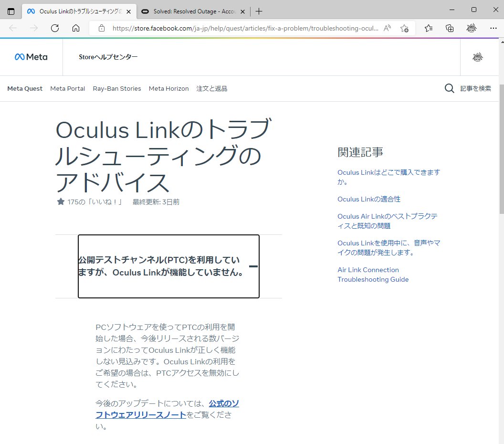Open Collections icon
504x444 pixels.
pos(450,28)
